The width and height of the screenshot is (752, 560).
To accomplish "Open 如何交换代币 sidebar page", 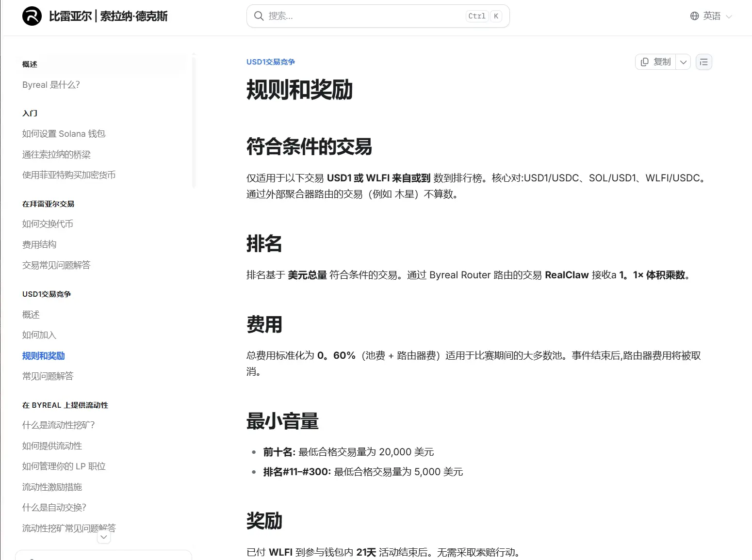I will click(x=48, y=224).
